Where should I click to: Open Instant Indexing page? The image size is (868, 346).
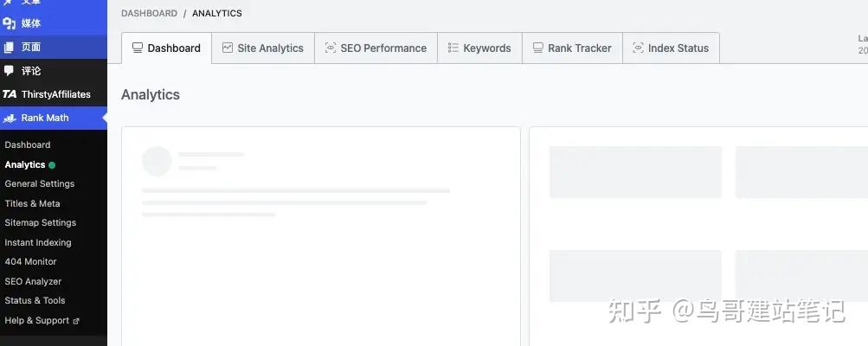[x=38, y=242]
